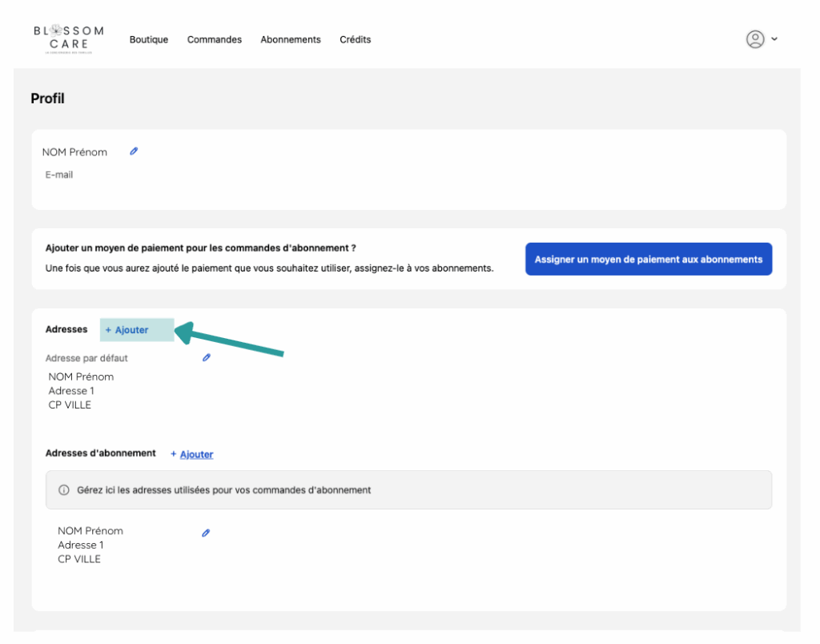Select the subscription address text block

tap(90, 545)
